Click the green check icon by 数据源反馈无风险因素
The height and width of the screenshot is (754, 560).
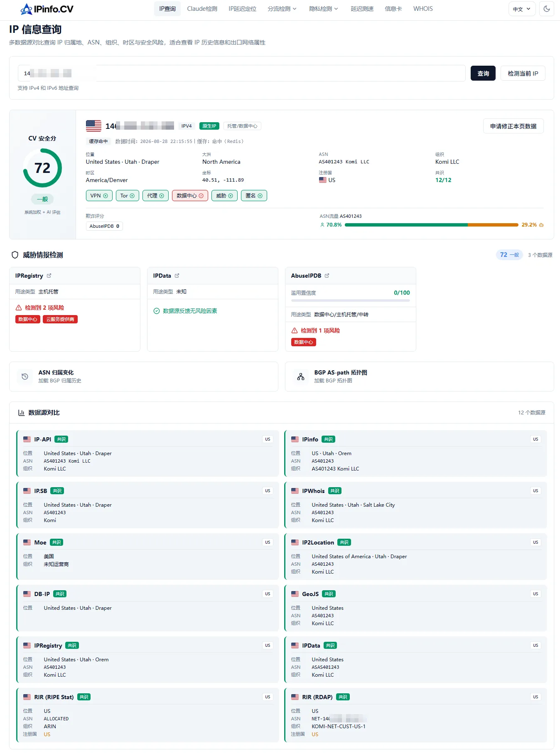157,311
